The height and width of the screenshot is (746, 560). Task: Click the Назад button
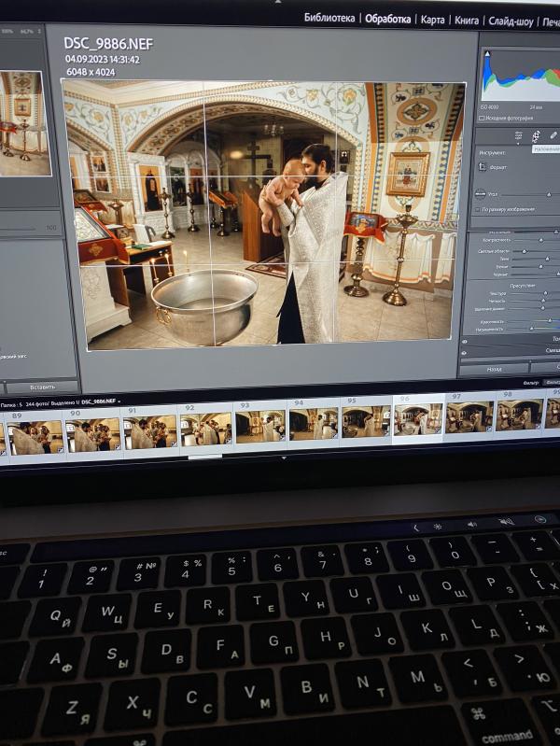pos(494,369)
